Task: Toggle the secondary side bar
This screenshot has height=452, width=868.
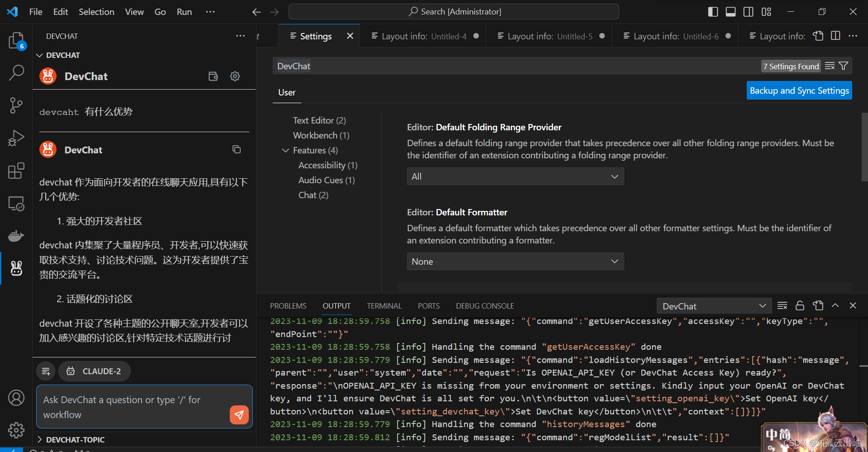Action: pyautogui.click(x=748, y=12)
